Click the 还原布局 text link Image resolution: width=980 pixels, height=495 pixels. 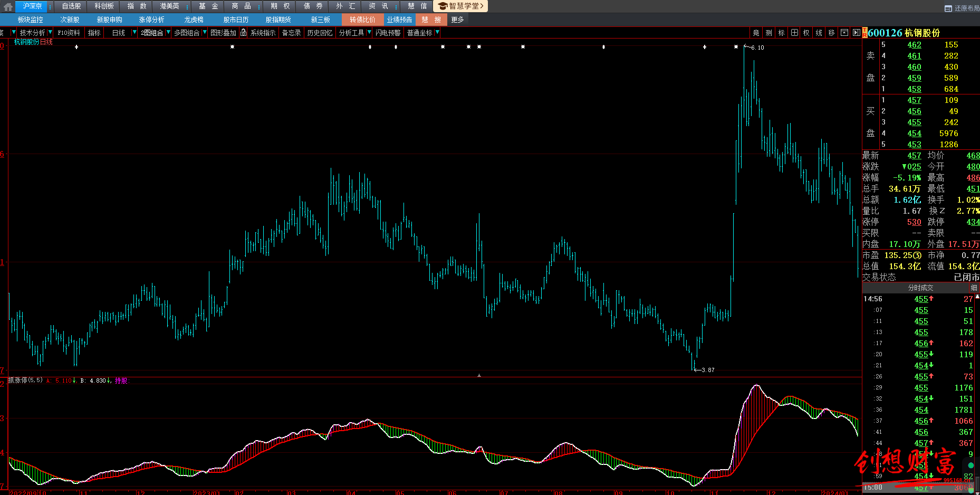(x=967, y=8)
